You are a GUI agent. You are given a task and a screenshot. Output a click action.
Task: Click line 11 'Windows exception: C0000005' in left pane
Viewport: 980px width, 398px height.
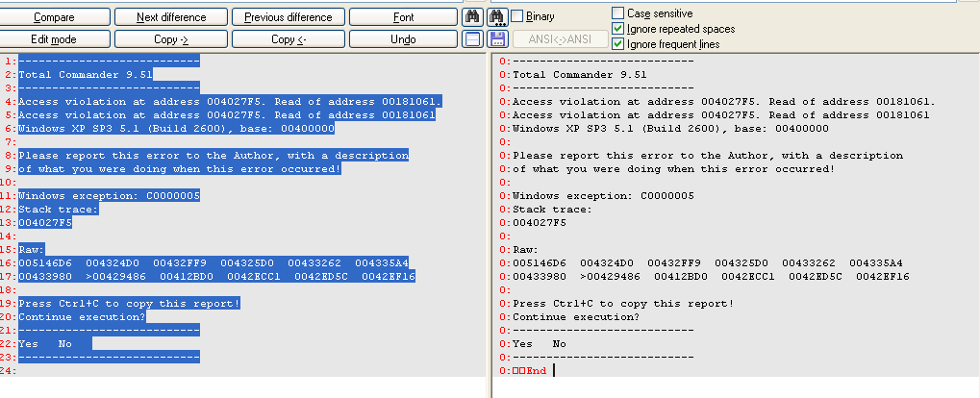pyautogui.click(x=110, y=195)
